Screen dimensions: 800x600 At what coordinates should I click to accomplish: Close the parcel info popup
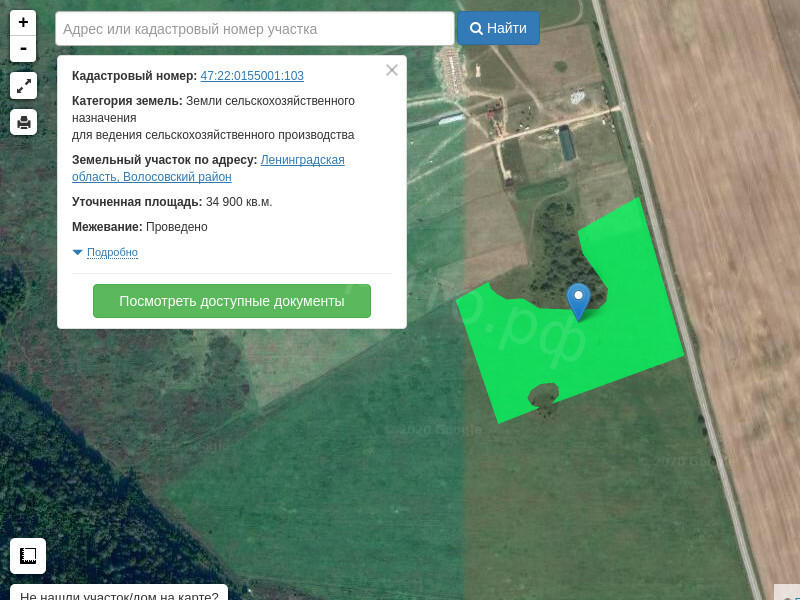pos(392,70)
